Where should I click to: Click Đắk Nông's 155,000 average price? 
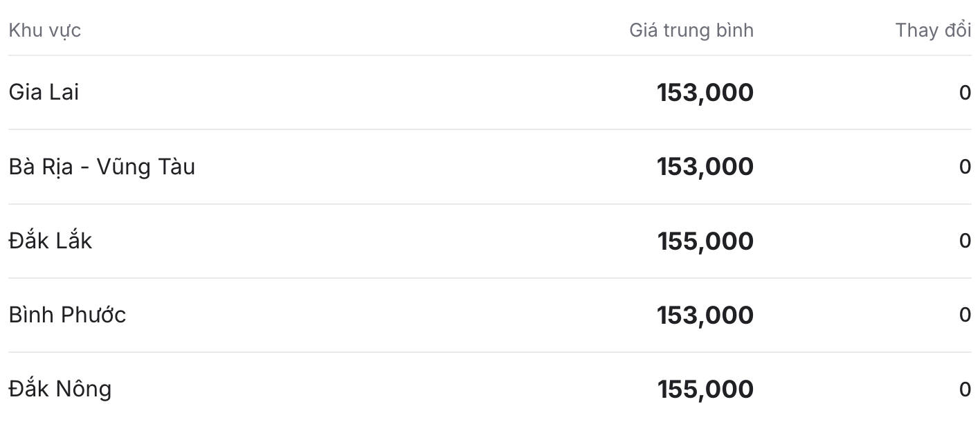[x=705, y=389]
